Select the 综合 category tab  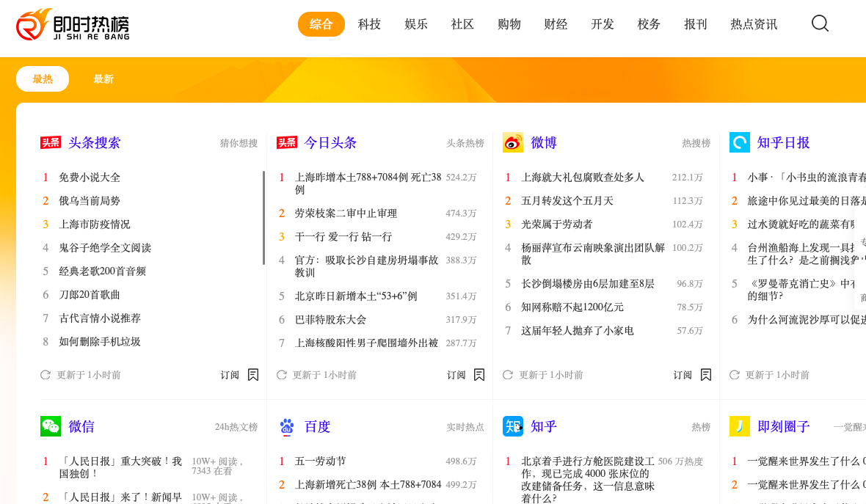pos(321,24)
